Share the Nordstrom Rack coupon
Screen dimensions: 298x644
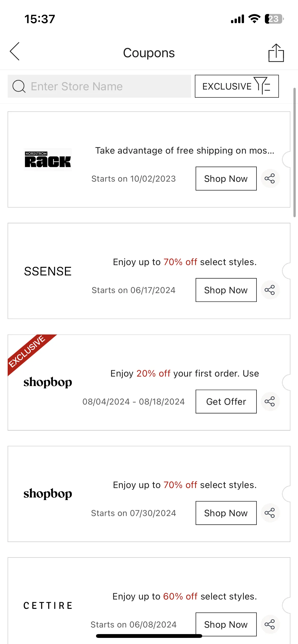tap(270, 178)
